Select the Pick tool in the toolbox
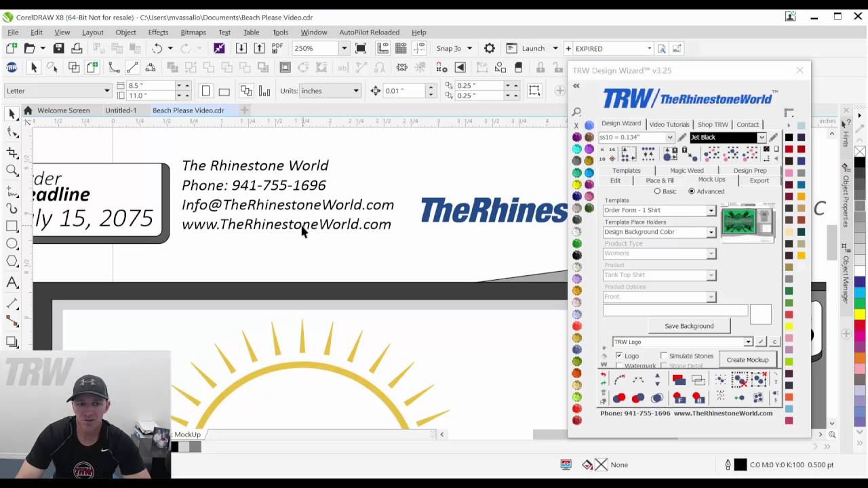The image size is (868, 488). point(12,114)
